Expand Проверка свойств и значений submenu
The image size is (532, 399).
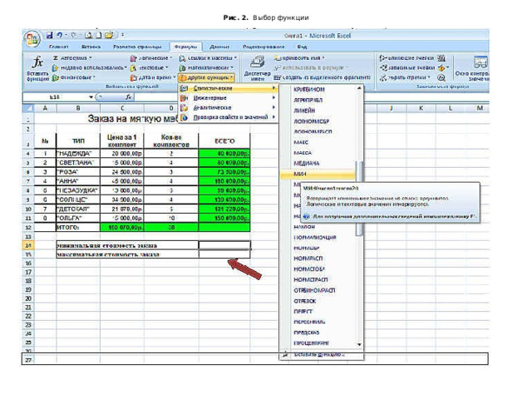229,117
